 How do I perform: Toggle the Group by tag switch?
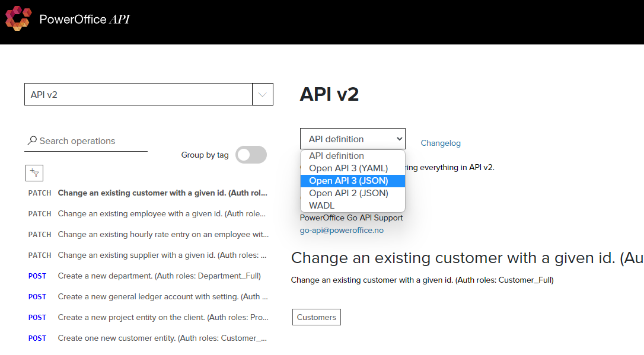[251, 155]
